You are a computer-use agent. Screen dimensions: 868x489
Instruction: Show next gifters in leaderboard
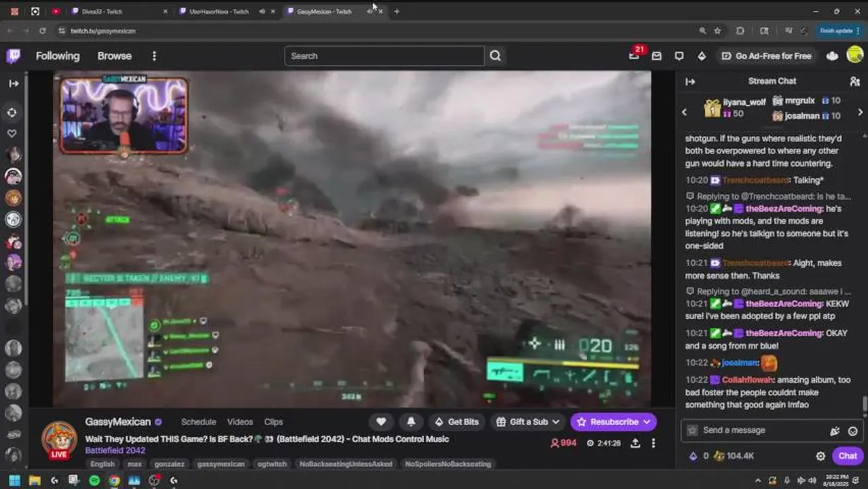(860, 112)
